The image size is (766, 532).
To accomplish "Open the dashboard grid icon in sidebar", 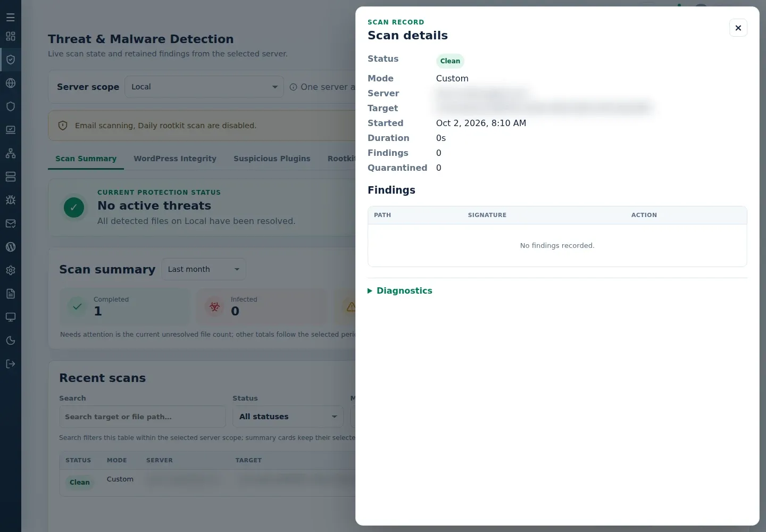I will click(11, 36).
